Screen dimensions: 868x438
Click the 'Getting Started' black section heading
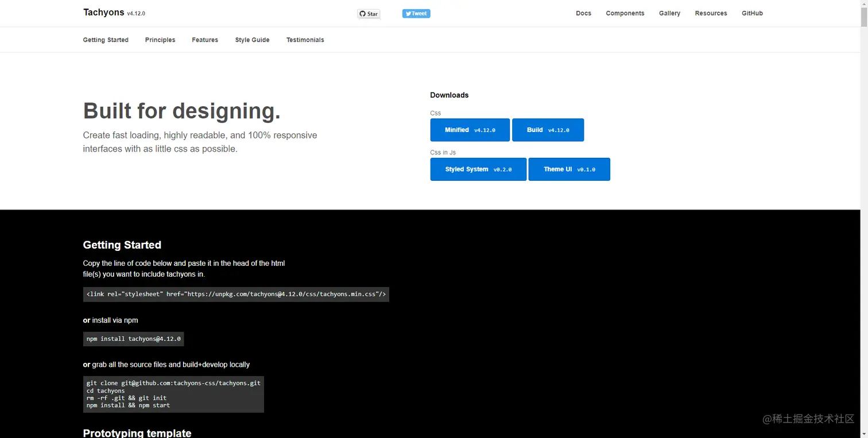click(122, 245)
